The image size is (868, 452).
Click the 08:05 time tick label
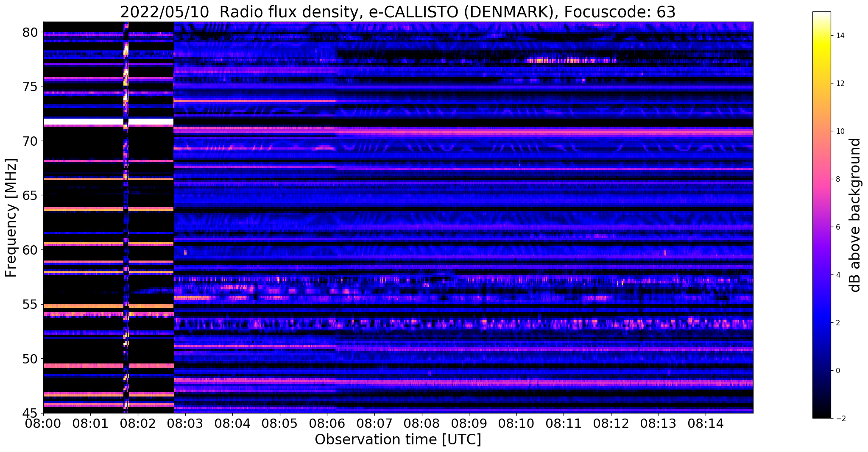(x=280, y=424)
